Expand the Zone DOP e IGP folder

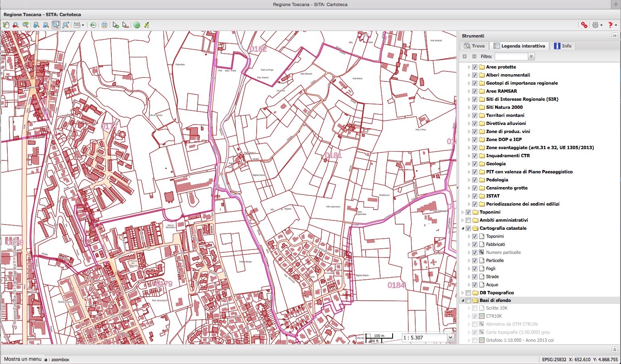tap(469, 139)
